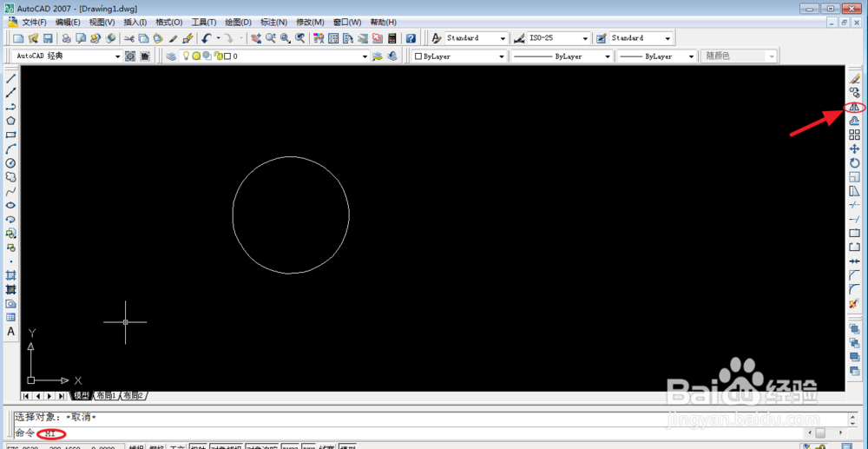Pick the Rectangle tool
Viewport: 868px width, 449px height.
coord(10,135)
